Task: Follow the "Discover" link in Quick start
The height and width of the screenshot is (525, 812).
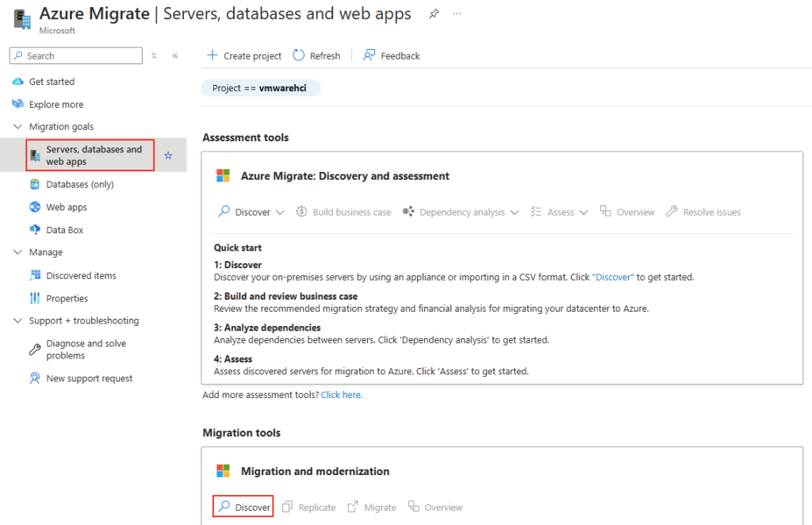Action: (x=613, y=277)
